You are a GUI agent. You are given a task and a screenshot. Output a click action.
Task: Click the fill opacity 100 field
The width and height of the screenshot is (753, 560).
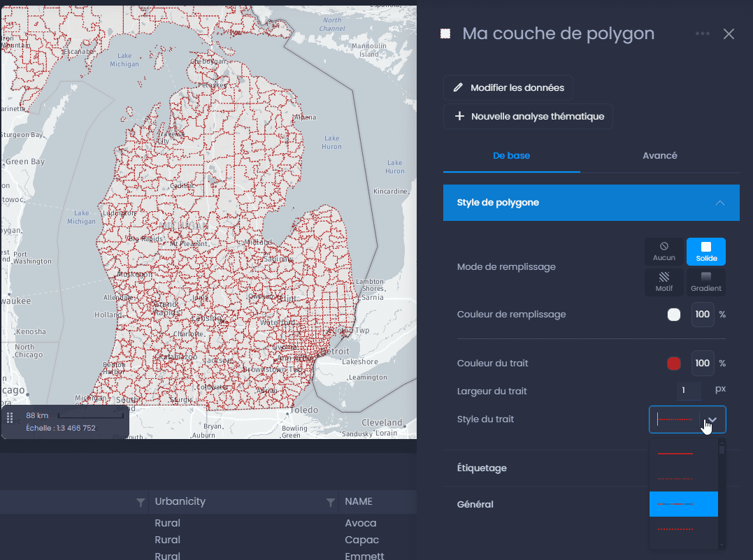(702, 315)
